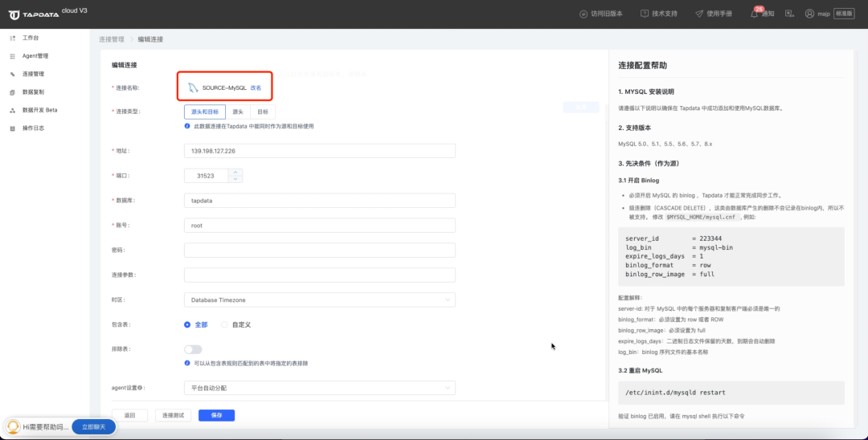Click the MySQL dolphin icon
Image resolution: width=868 pixels, height=440 pixels.
[x=193, y=88]
